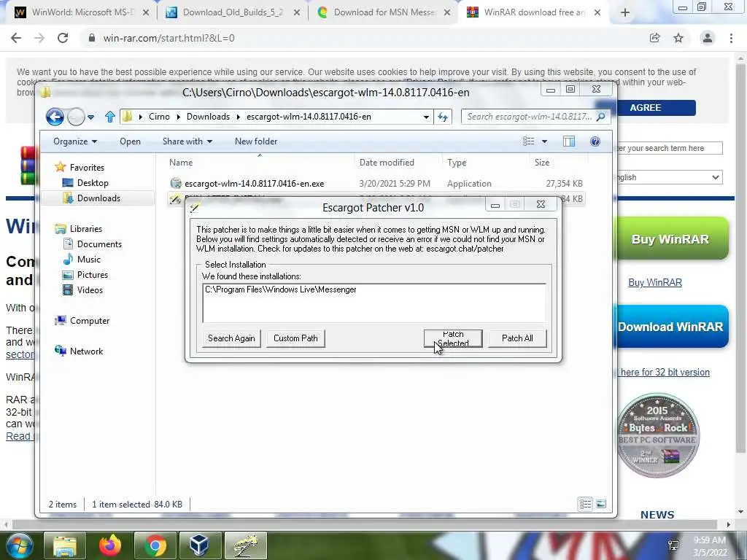
Task: Click the Explorer refresh address button
Action: pyautogui.click(x=443, y=117)
